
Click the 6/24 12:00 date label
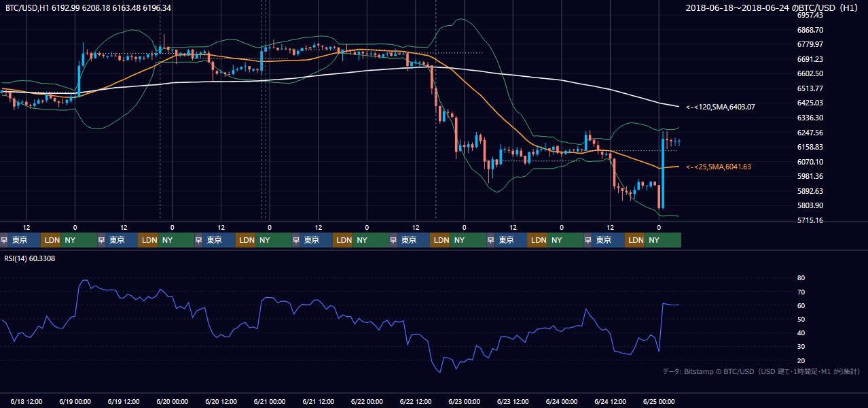tap(610, 402)
